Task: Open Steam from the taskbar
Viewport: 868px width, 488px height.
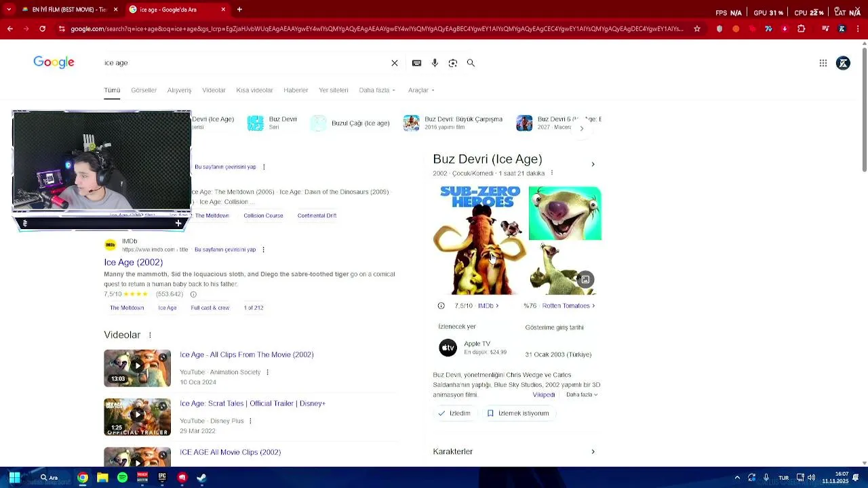Action: [x=201, y=478]
